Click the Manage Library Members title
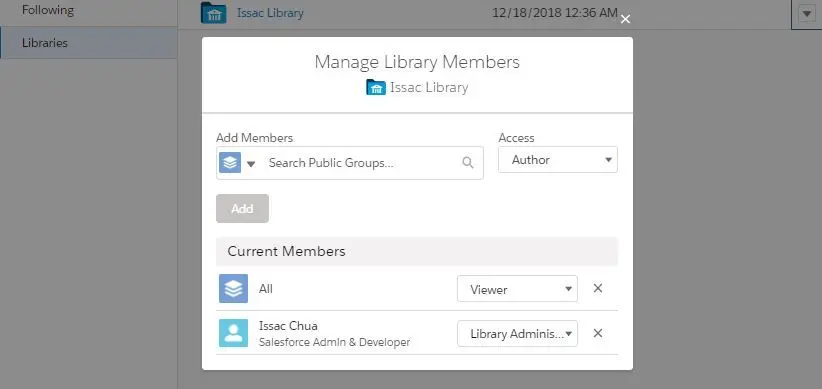The image size is (822, 389). (x=417, y=62)
